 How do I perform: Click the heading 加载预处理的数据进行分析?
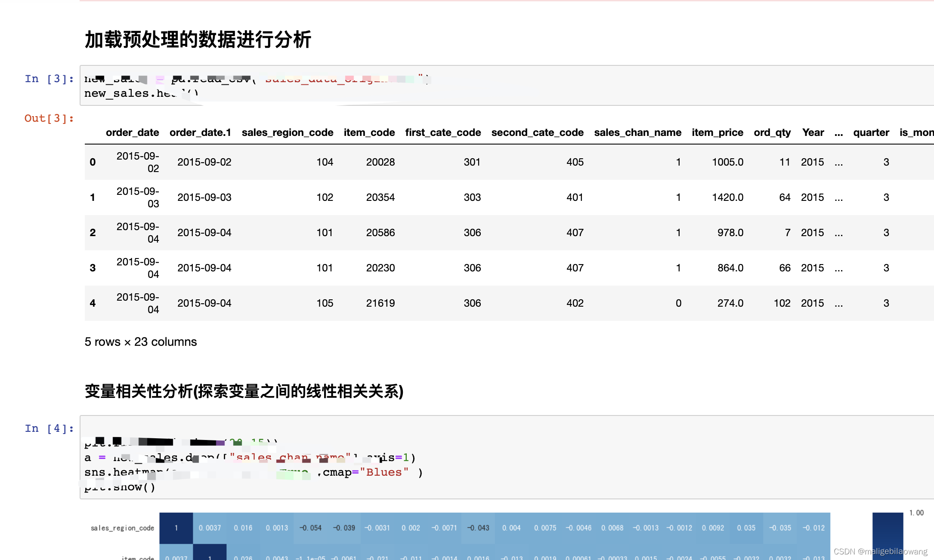(x=198, y=40)
